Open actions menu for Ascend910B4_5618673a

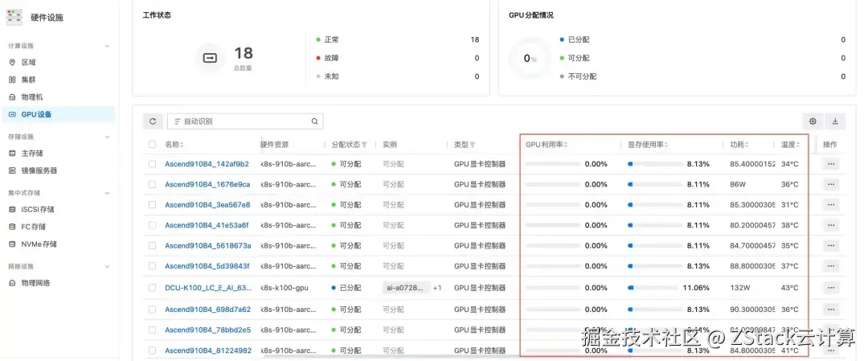point(831,246)
